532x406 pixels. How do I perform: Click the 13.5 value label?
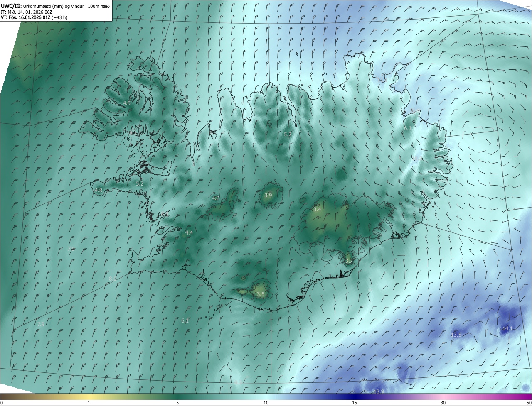pos(456,335)
